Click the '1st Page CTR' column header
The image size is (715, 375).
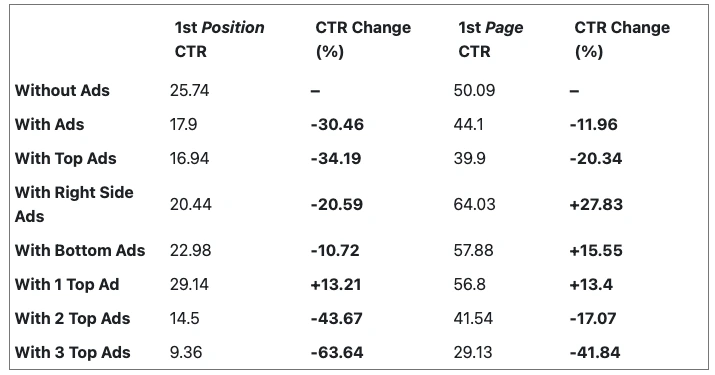491,39
